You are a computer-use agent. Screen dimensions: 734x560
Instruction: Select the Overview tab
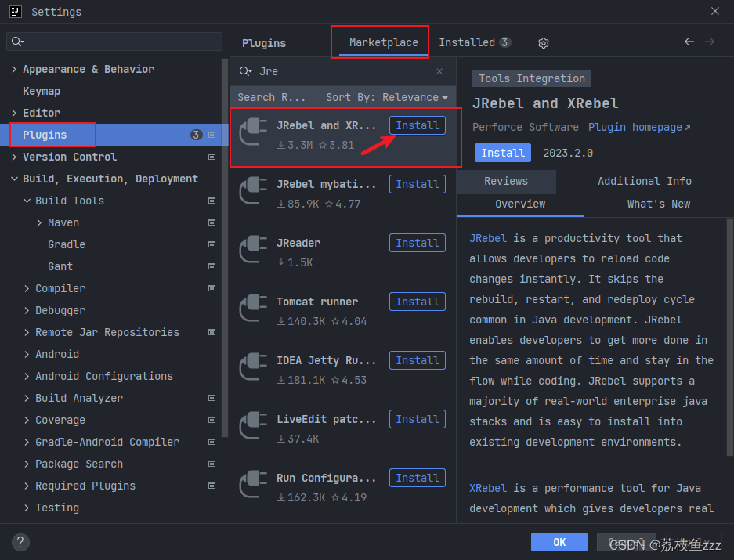pyautogui.click(x=520, y=204)
